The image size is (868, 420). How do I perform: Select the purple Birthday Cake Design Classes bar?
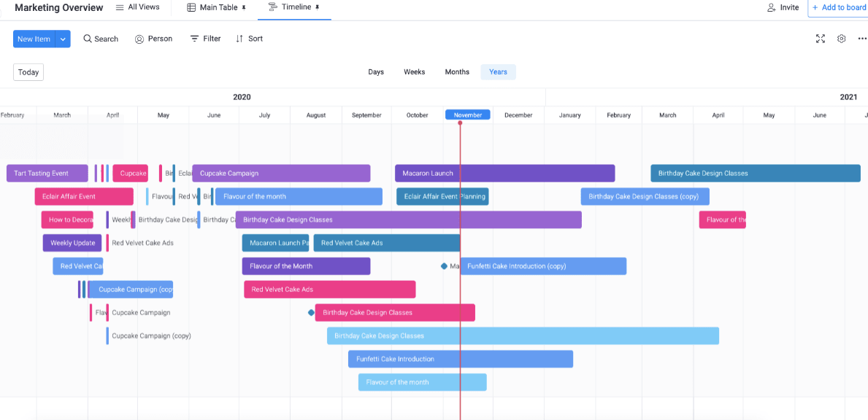409,219
